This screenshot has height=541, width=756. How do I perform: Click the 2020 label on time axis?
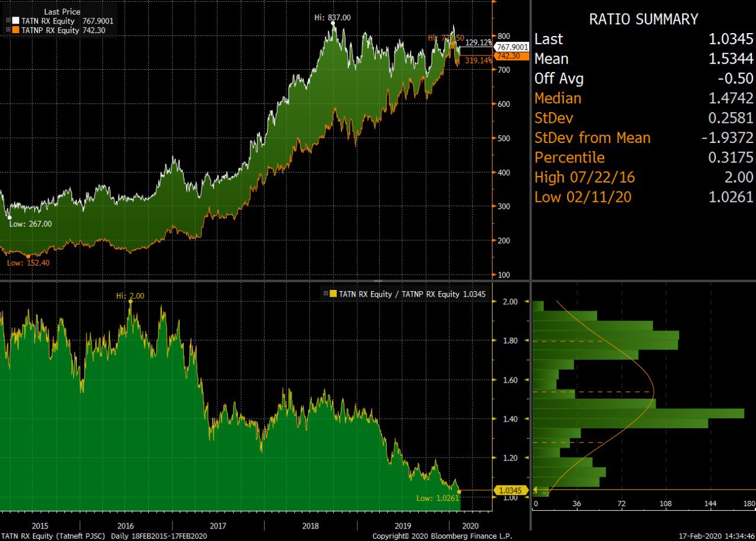pos(471,526)
